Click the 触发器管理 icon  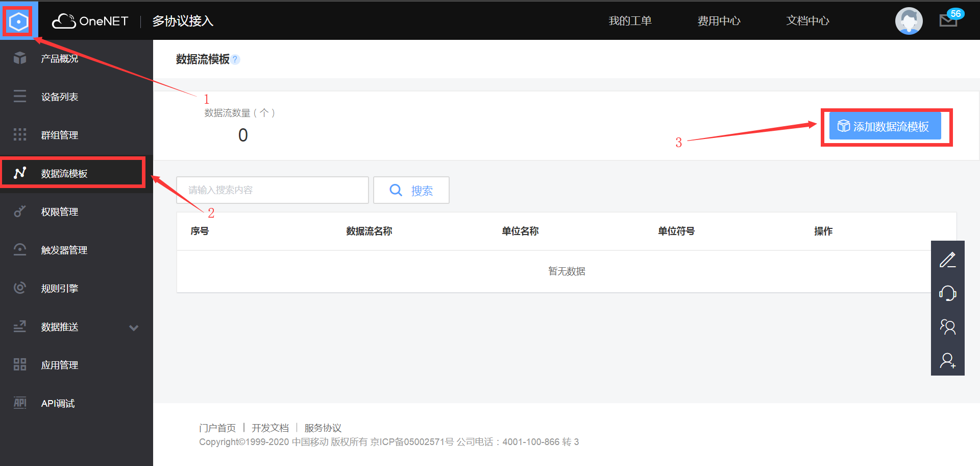(20, 249)
